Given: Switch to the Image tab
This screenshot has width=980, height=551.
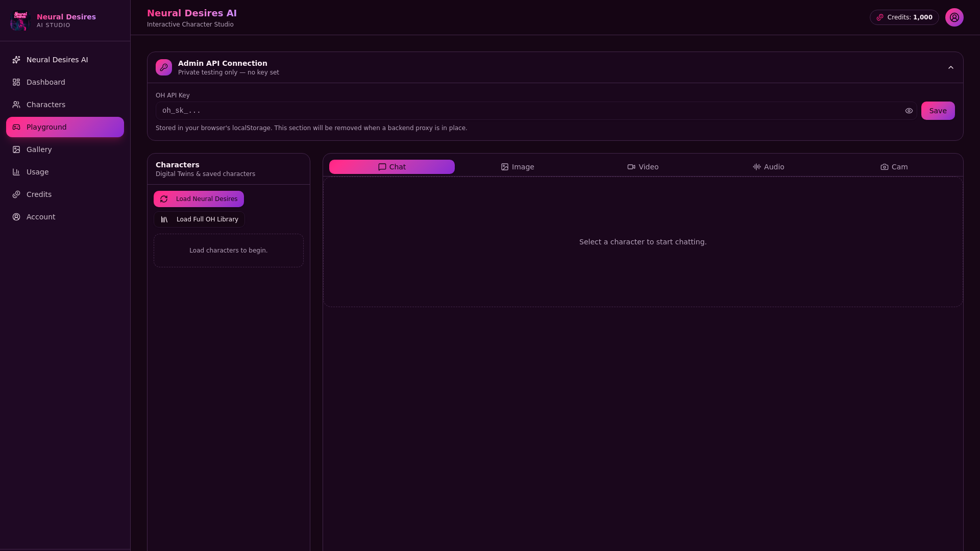Looking at the screenshot, I should pyautogui.click(x=518, y=167).
